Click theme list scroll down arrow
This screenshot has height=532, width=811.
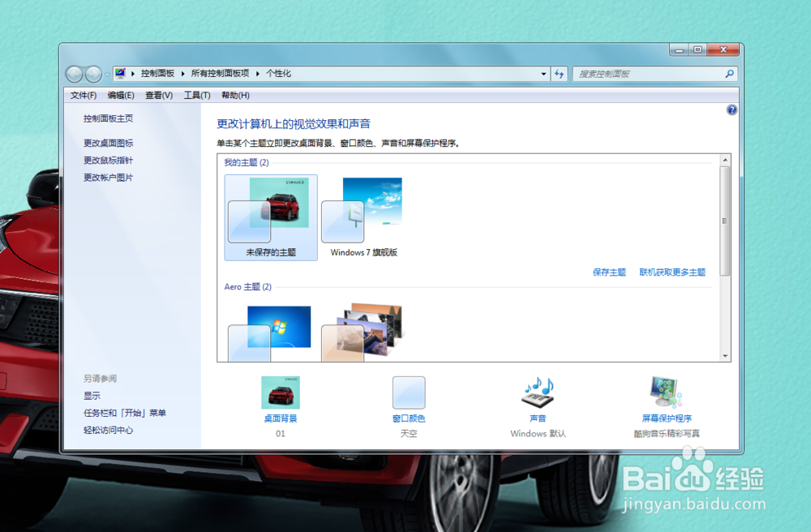pos(725,356)
